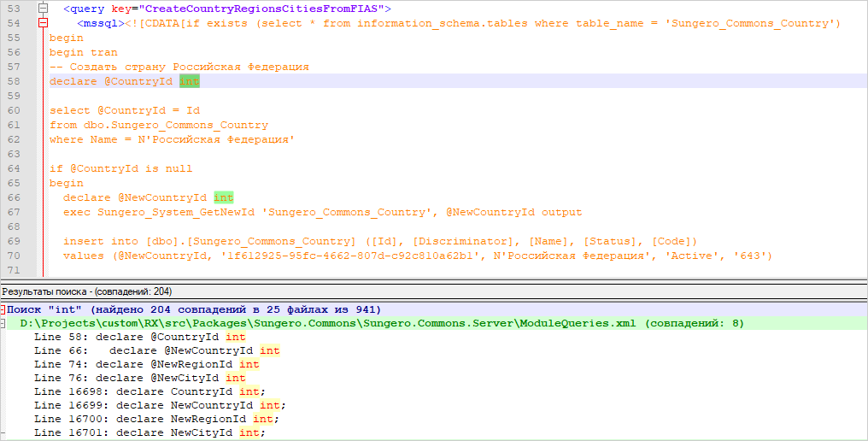Jump to result Line 16699 declare NewCountryId

point(160,405)
